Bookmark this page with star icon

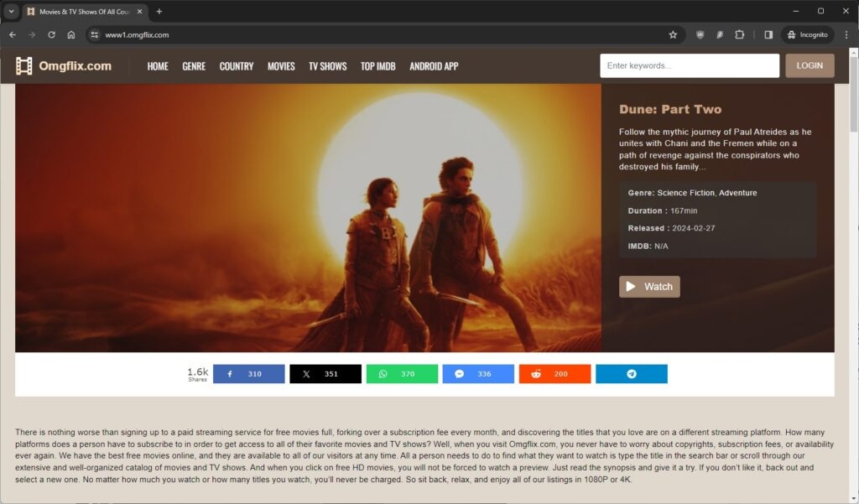coord(673,34)
